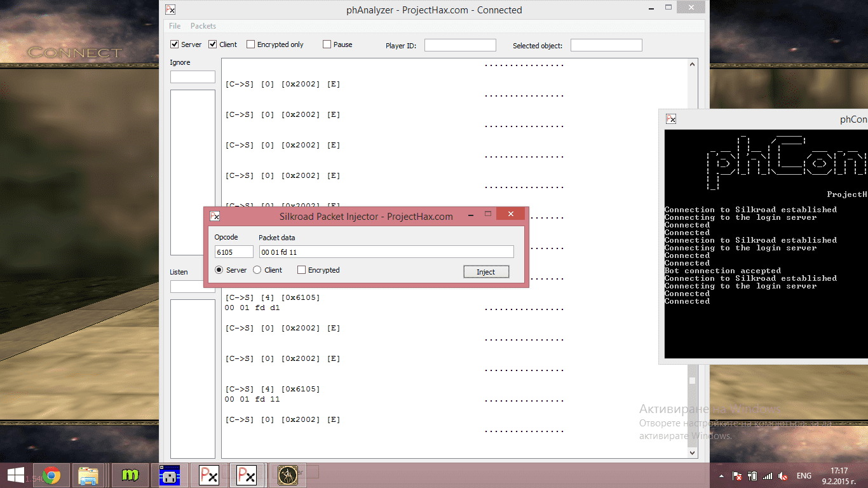Open the Silkroad game taskbar icon
The width and height of the screenshot is (868, 488).
tap(289, 475)
